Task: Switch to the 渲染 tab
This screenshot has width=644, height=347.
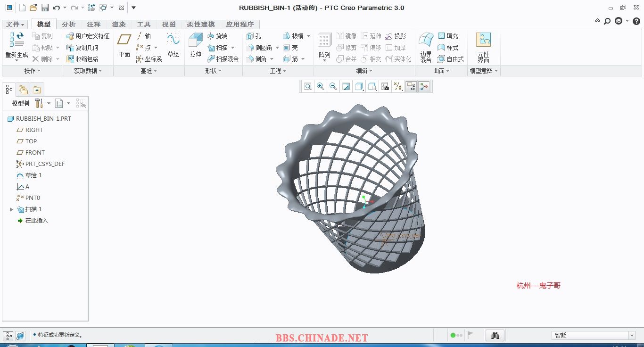Action: coord(119,24)
